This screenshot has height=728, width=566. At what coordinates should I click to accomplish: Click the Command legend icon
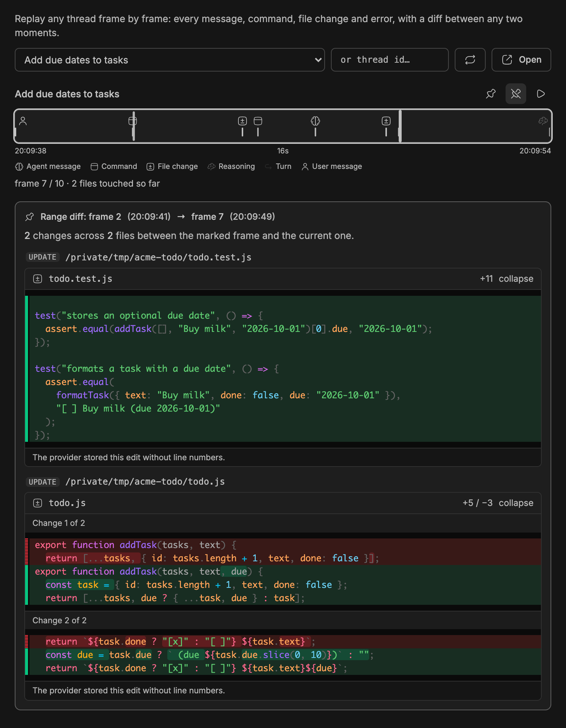click(94, 167)
